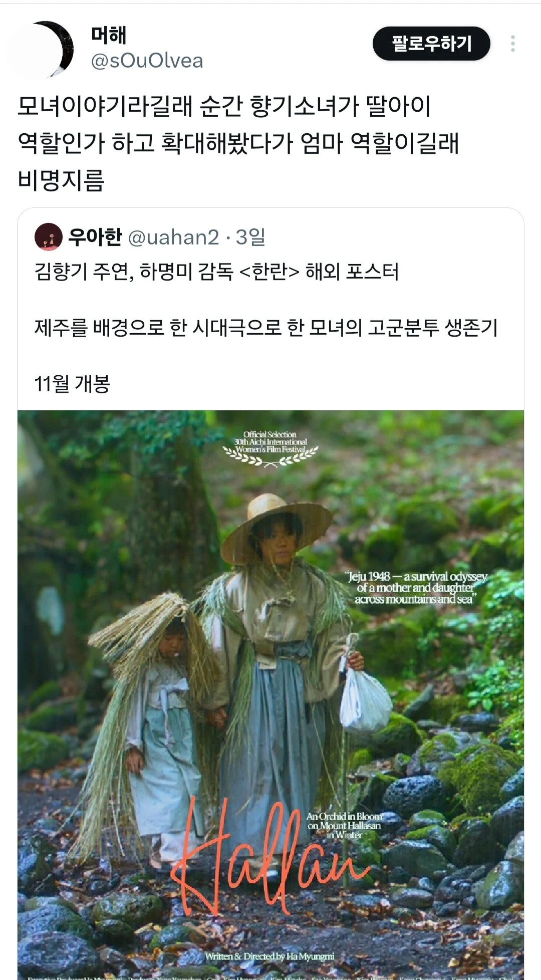Tap the main tweet text starting with 모녀이야기라길래
Image resolution: width=541 pixels, height=980 pixels.
coord(238,143)
